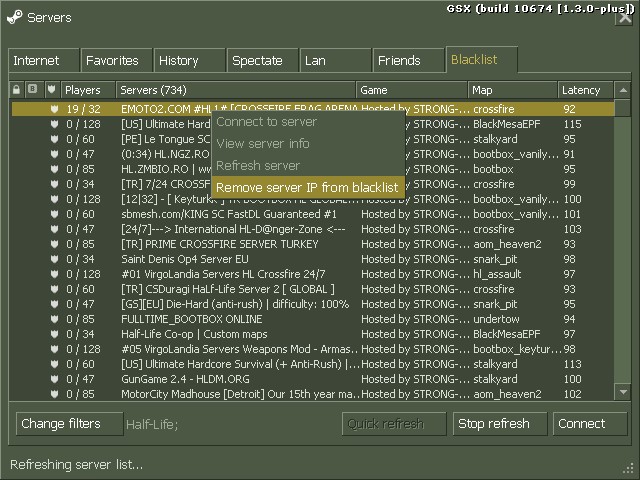Click the Change filters button
This screenshot has height=480, width=640.
coord(69,424)
